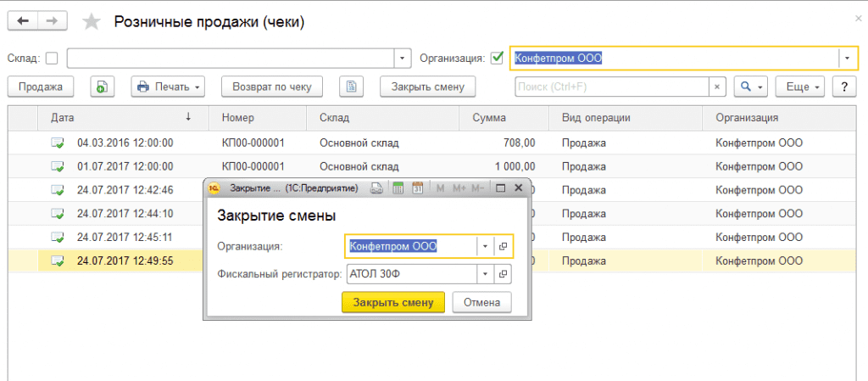Click the create-by-copy document icon

pos(102,87)
